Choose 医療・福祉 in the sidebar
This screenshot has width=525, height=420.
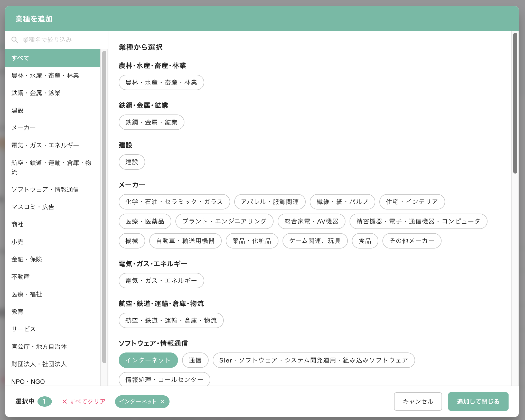point(53,294)
